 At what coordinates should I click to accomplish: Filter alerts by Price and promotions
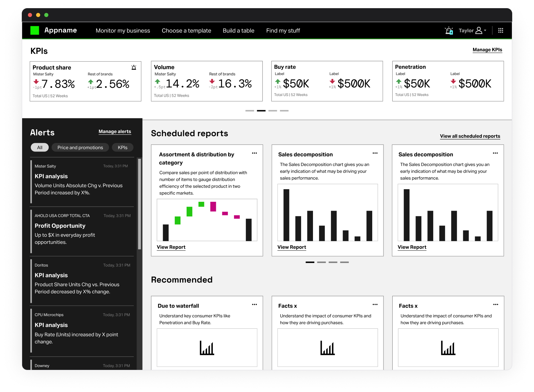pos(80,147)
